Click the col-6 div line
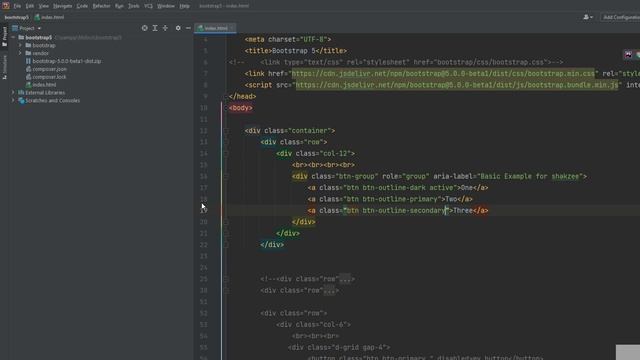 pos(313,324)
